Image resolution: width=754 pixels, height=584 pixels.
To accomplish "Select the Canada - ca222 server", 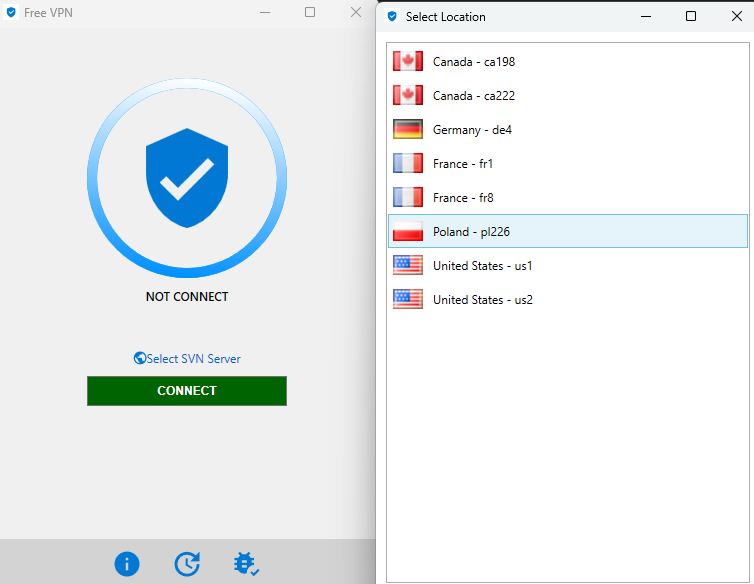I will 473,96.
